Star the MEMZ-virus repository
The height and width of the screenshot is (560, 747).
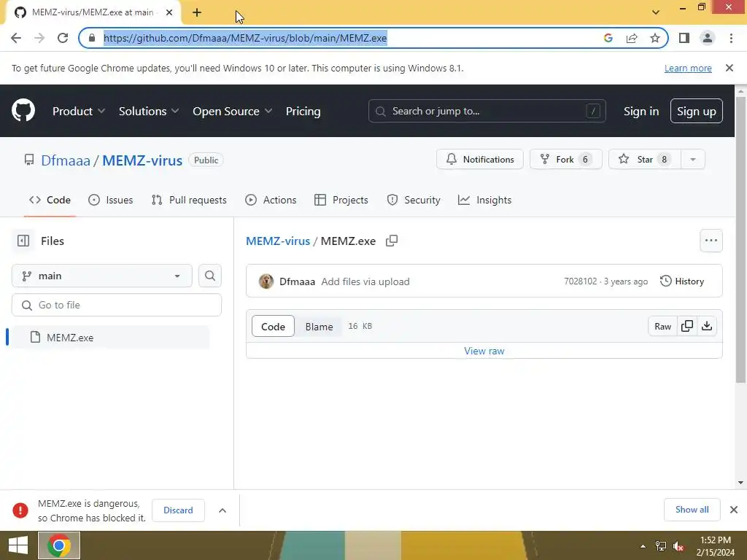645,160
